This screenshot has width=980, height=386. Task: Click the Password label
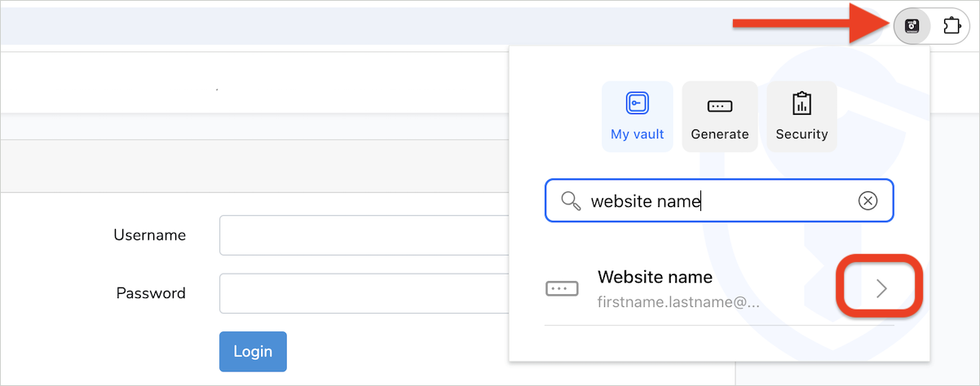click(151, 293)
